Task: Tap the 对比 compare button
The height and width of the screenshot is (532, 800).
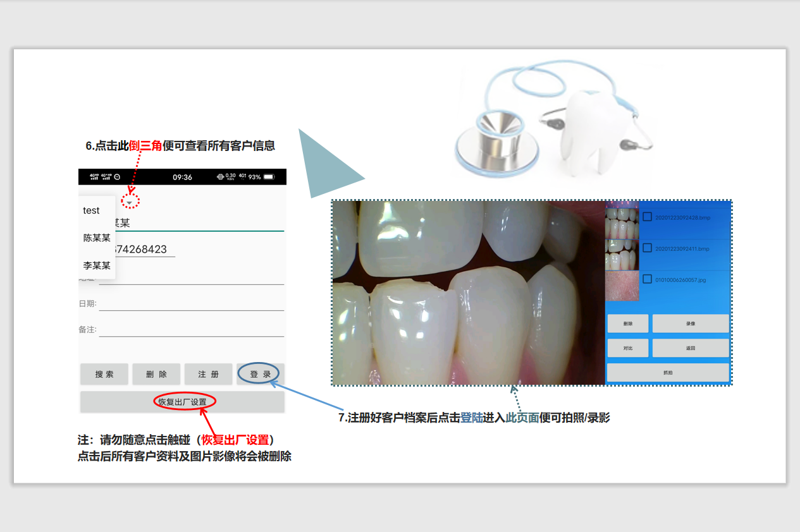Action: coord(628,348)
